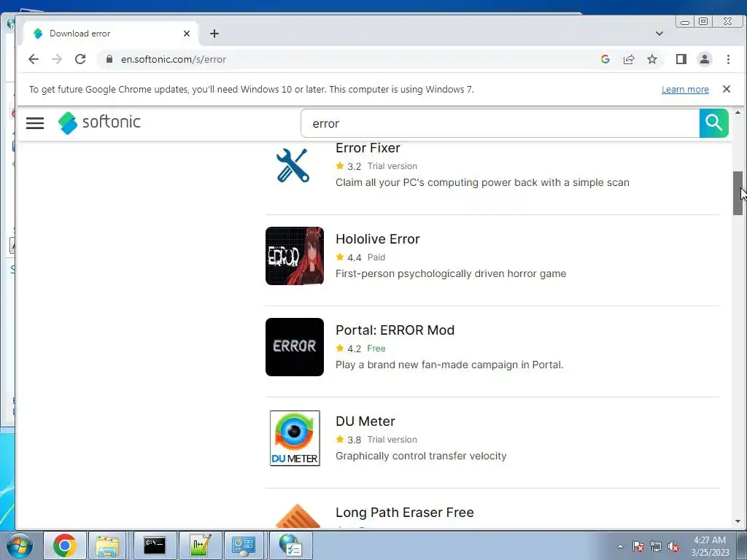Click 'Claim all your PC's computing power' text
Screen dimensions: 747x560
(x=482, y=182)
